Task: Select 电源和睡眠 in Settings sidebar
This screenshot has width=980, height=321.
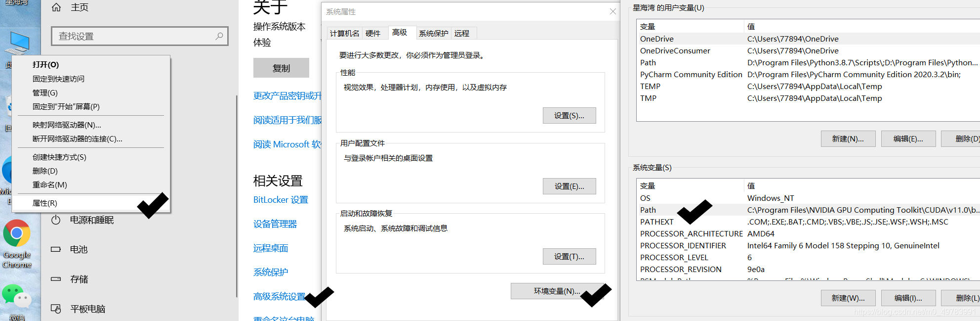Action: 92,220
